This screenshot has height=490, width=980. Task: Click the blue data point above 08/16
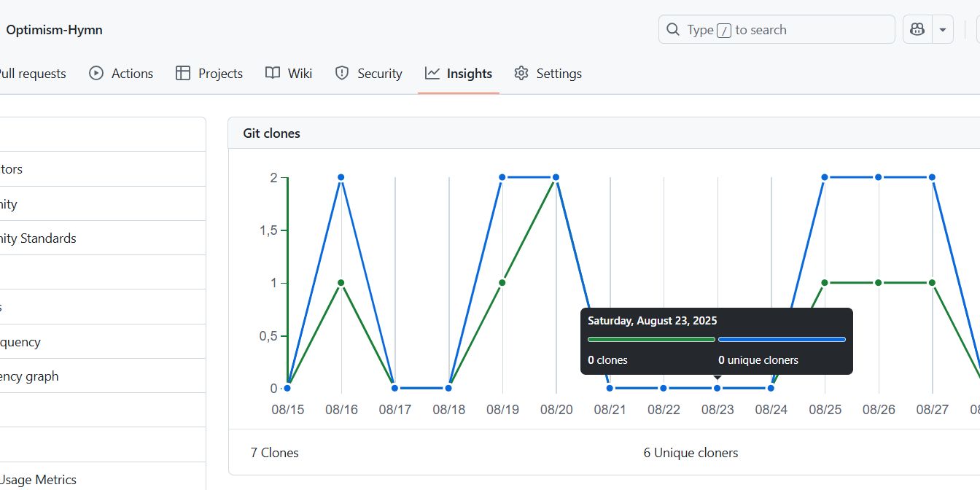coord(341,177)
